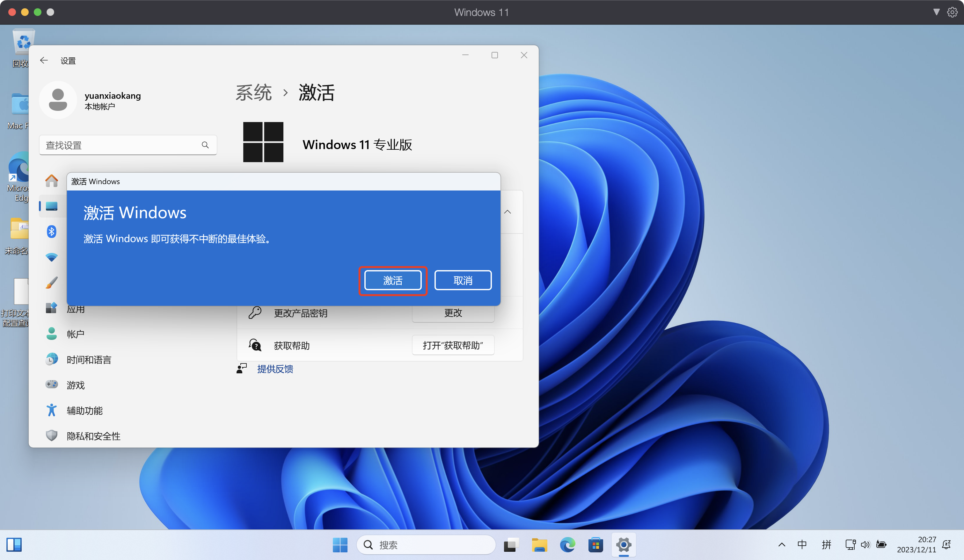Open the network tray icon
Image resolution: width=964 pixels, height=560 pixels.
click(851, 545)
